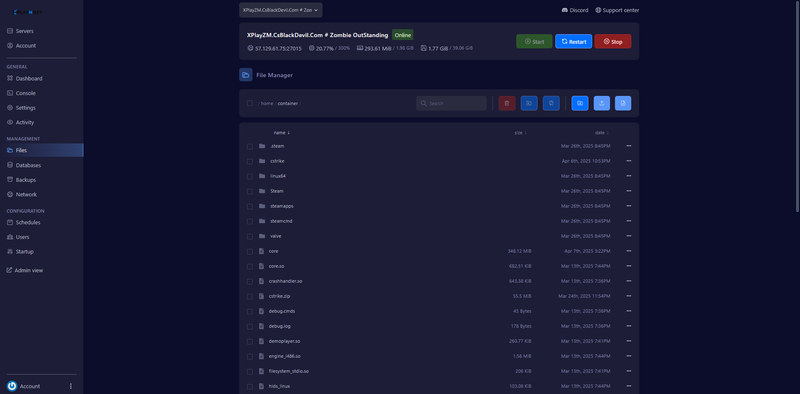
Task: Open three-dot menu for cstrike.zip
Action: 629,296
